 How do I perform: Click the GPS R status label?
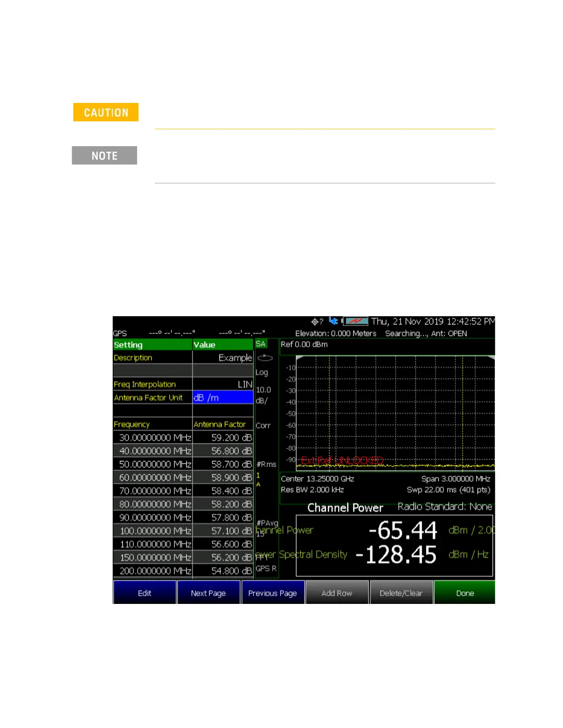pos(266,569)
